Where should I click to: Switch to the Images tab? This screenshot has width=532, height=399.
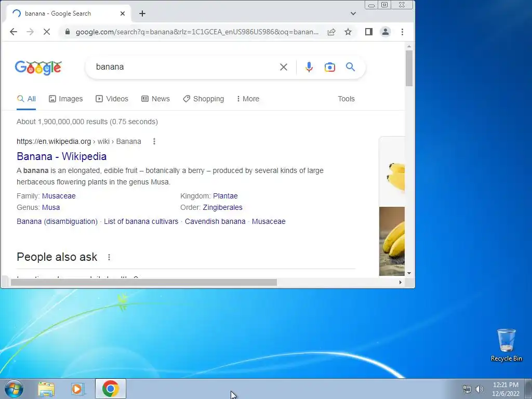(66, 99)
